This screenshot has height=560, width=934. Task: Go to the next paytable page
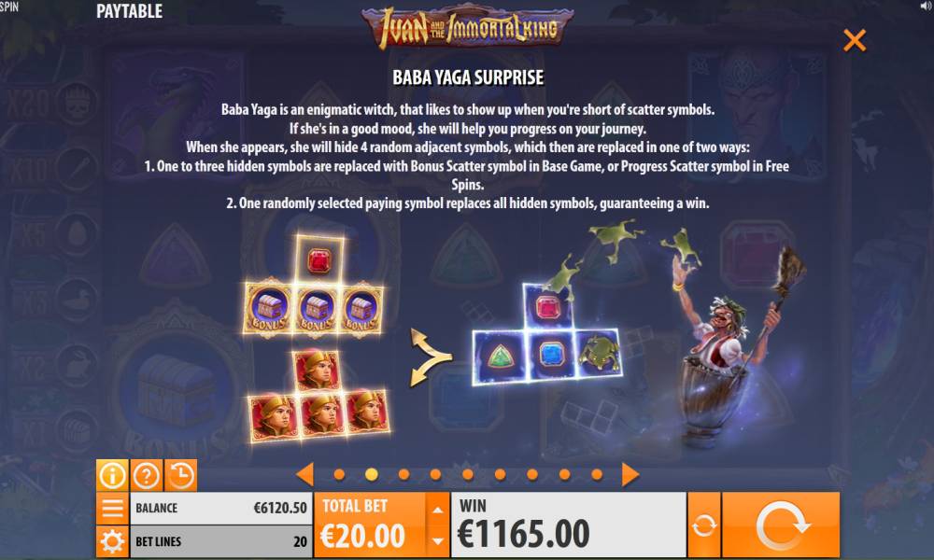coord(630,474)
